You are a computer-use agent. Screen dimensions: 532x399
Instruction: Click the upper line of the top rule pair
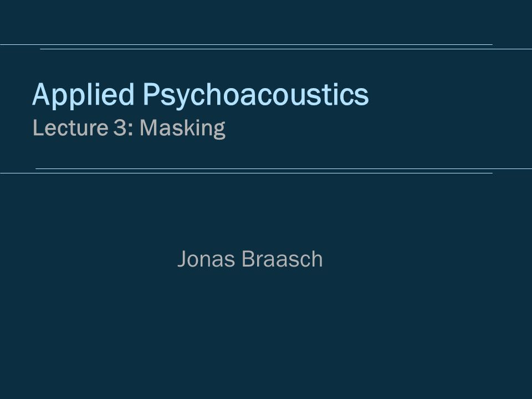point(246,44)
